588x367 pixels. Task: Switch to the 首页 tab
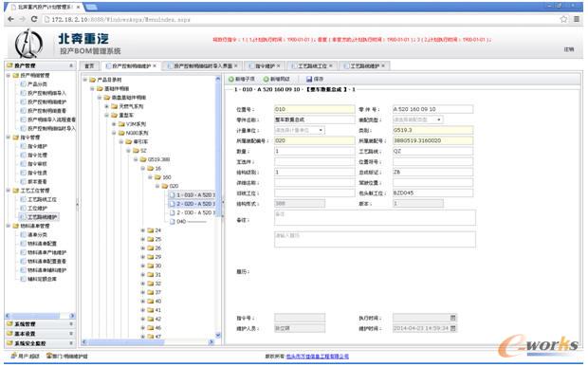[89, 66]
